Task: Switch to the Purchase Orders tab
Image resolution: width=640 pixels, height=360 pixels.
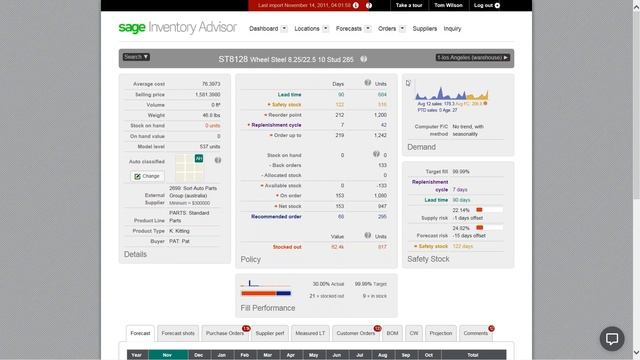Action: tap(225, 333)
